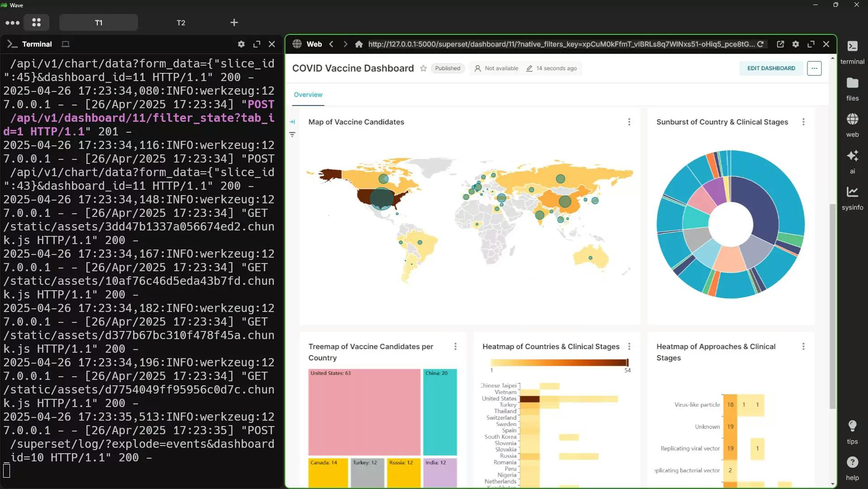
Task: Magnify the Web block
Action: 811,44
